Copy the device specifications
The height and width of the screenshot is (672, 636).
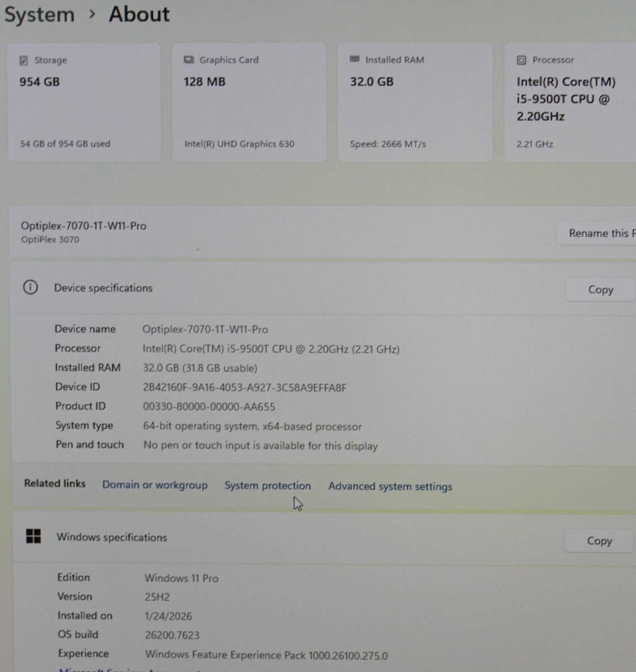click(600, 289)
